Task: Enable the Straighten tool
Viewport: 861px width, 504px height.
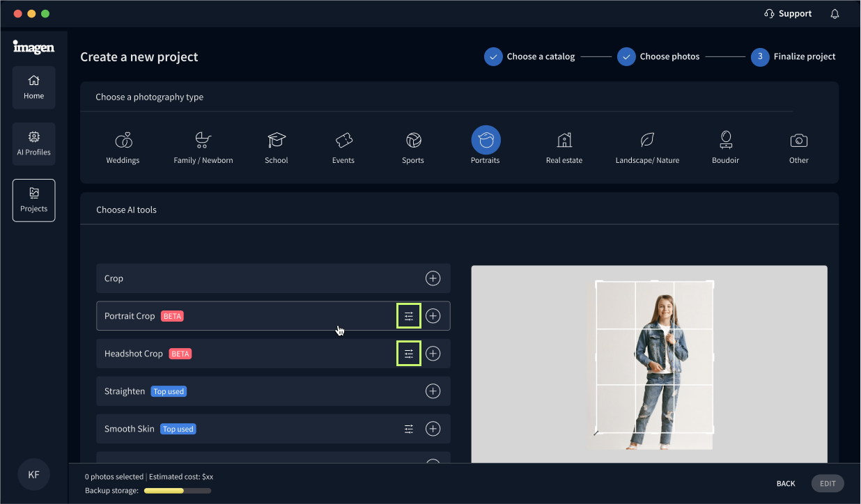Action: [433, 391]
